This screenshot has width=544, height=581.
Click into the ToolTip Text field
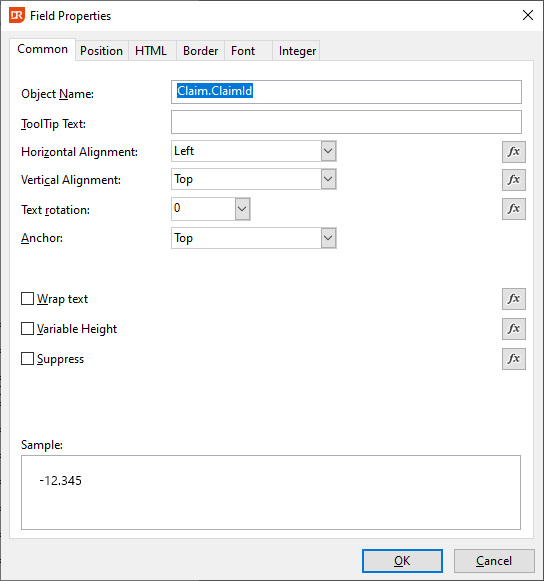[x=346, y=122]
